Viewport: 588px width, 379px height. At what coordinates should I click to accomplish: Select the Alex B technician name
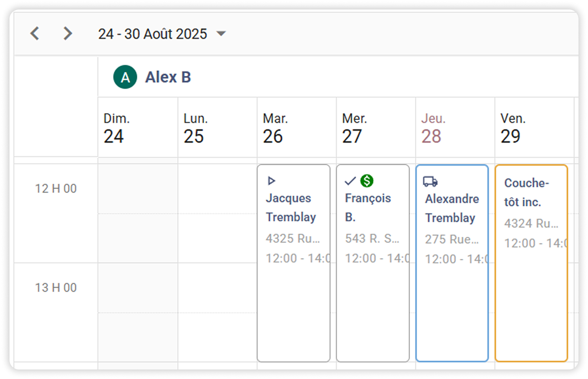[168, 77]
